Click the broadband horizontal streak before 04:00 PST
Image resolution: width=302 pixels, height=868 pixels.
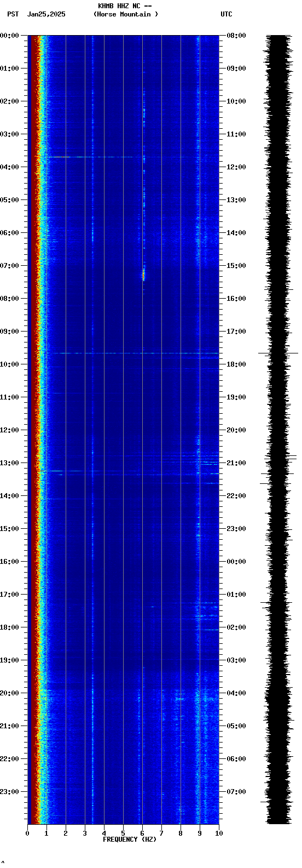pyautogui.click(x=90, y=157)
